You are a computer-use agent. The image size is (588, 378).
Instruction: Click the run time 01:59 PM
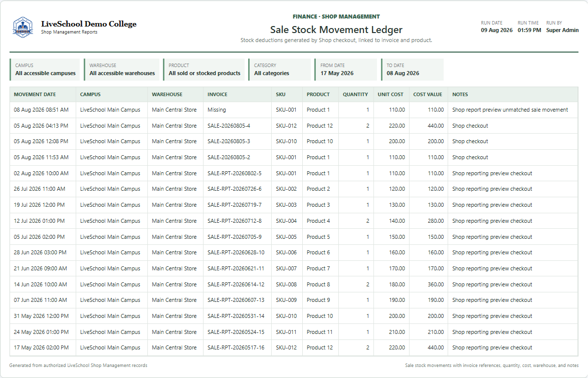coord(529,30)
